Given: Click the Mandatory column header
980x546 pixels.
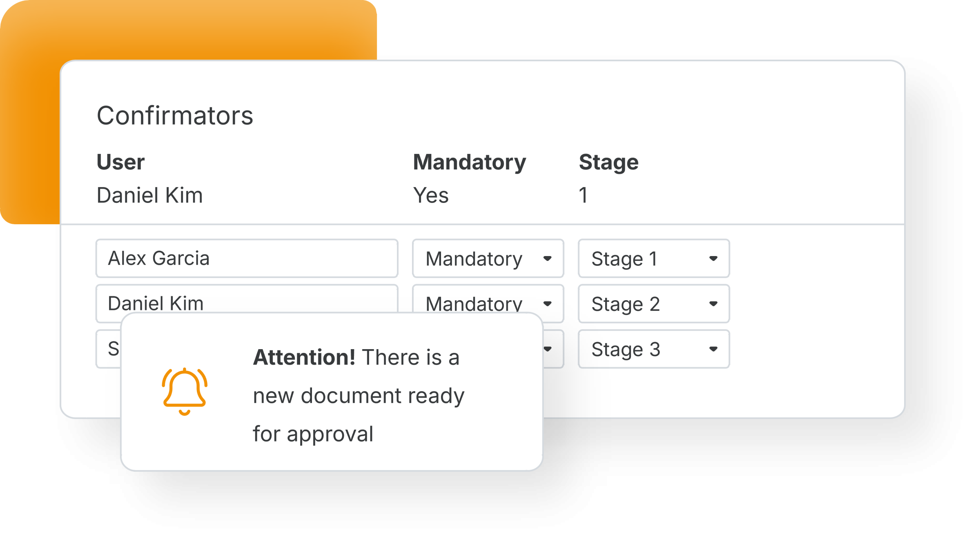Looking at the screenshot, I should [470, 162].
